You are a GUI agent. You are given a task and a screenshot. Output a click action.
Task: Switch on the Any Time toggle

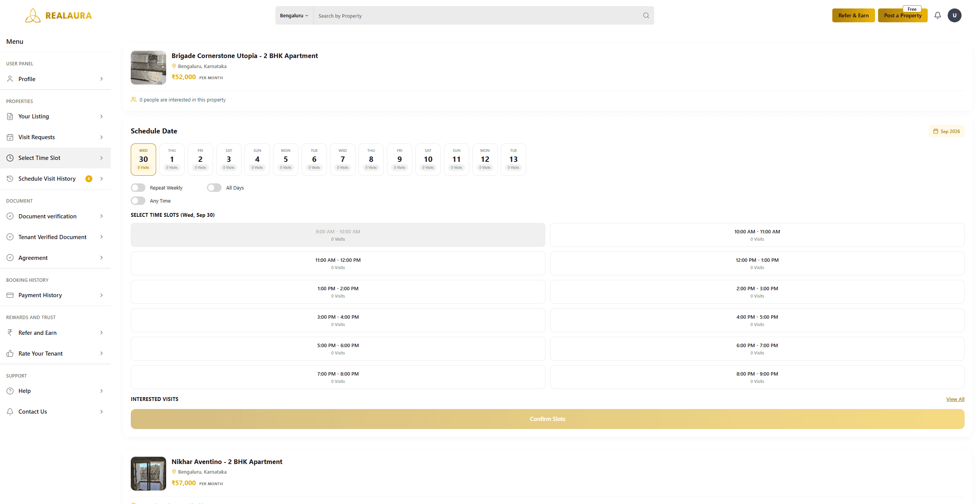(x=138, y=201)
